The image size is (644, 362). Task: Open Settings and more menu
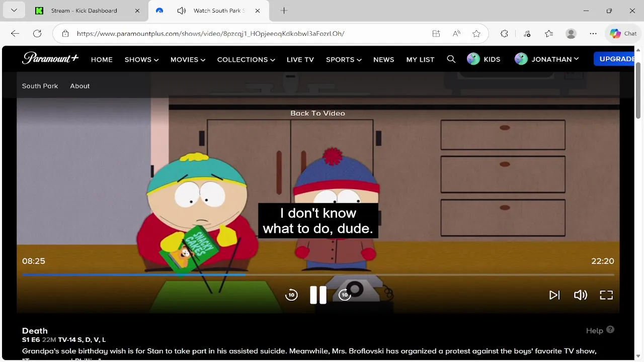593,34
